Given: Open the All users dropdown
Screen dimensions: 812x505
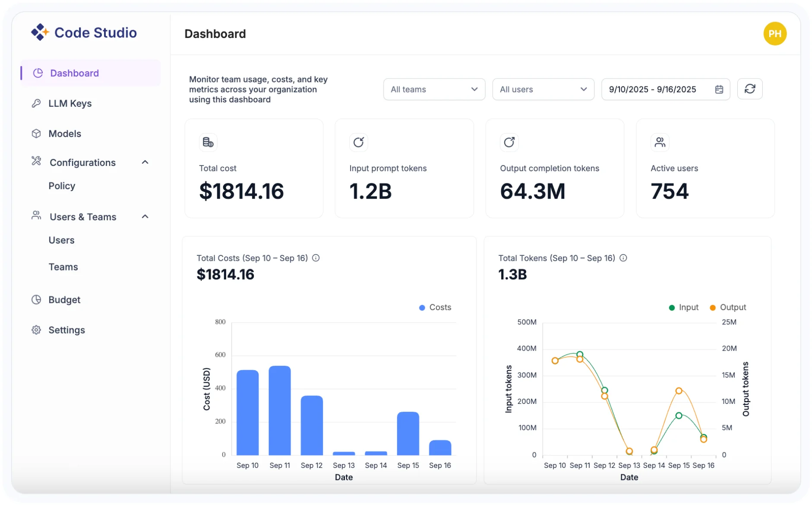Looking at the screenshot, I should pos(543,89).
